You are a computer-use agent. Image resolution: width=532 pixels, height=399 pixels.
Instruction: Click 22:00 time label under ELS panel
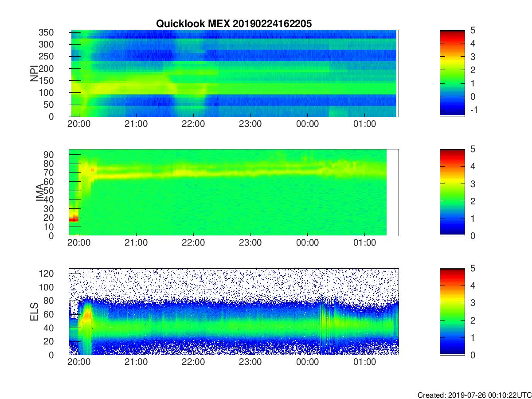[194, 362]
